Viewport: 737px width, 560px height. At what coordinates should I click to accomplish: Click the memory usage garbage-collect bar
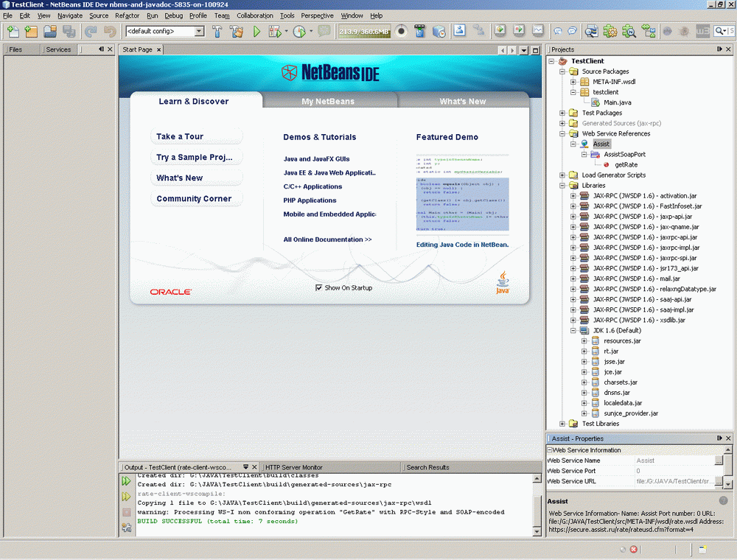(364, 32)
